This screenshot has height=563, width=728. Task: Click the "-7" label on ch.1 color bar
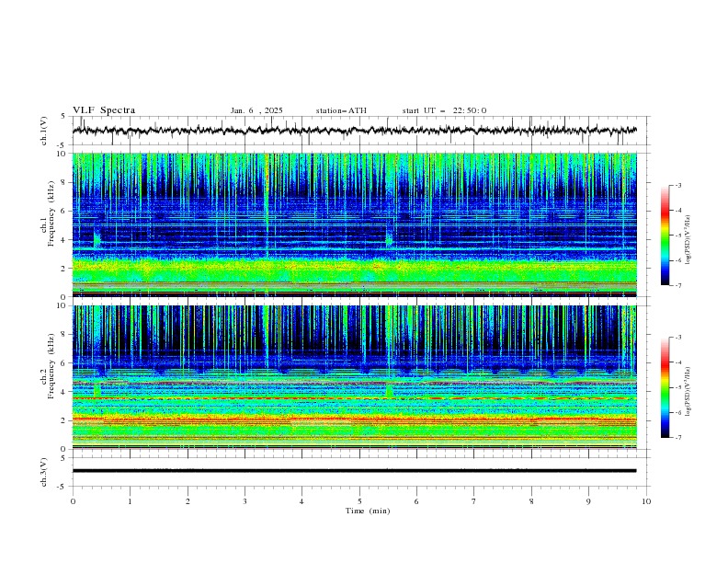point(677,285)
